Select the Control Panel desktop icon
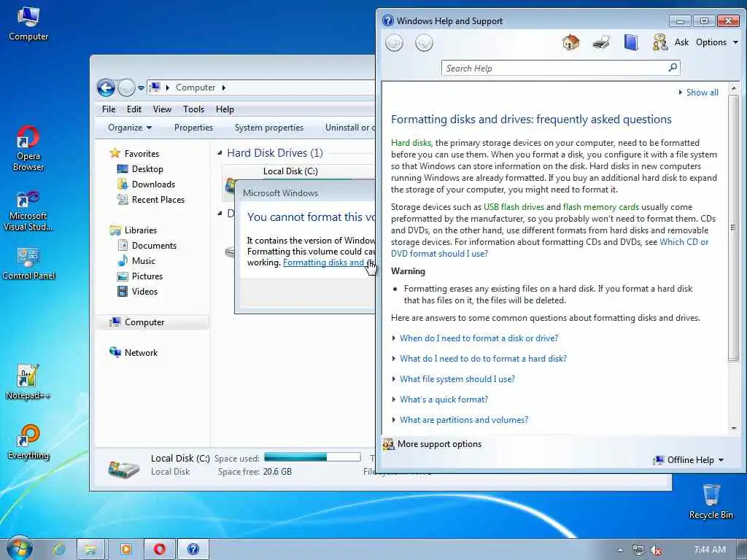The width and height of the screenshot is (747, 560). (x=28, y=263)
